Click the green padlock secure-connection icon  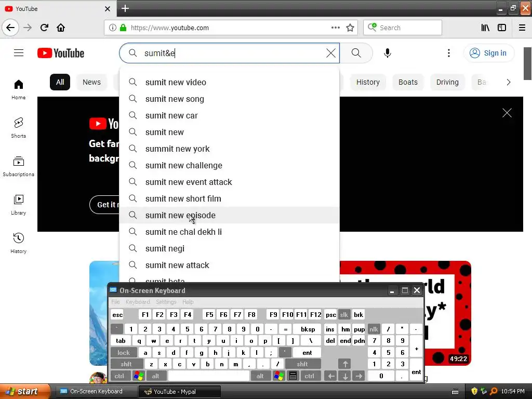(x=123, y=28)
